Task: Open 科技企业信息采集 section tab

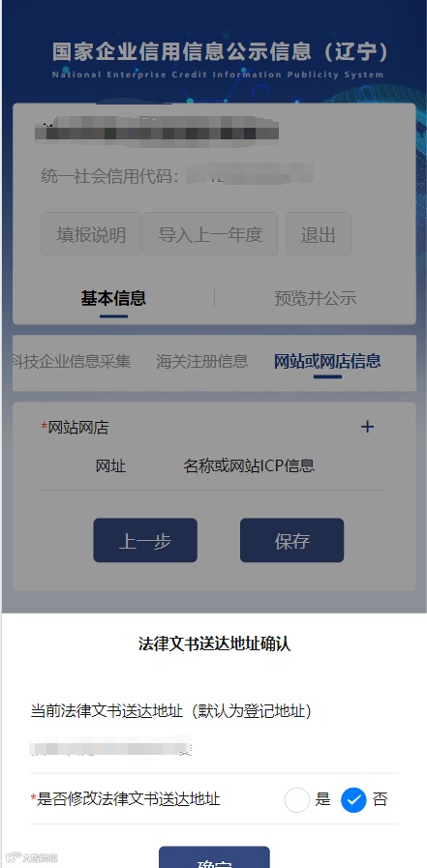Action: pos(71,362)
